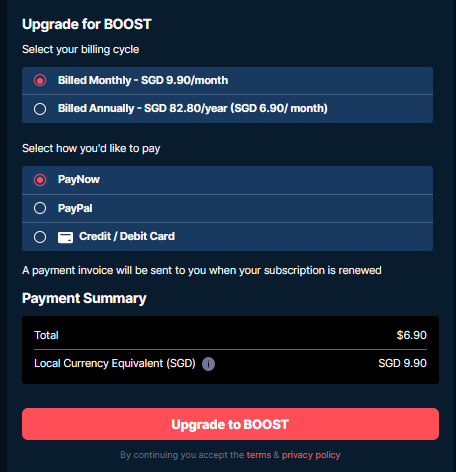Open info icon beside Local Currency Equivalent
This screenshot has width=456, height=472.
[x=208, y=364]
